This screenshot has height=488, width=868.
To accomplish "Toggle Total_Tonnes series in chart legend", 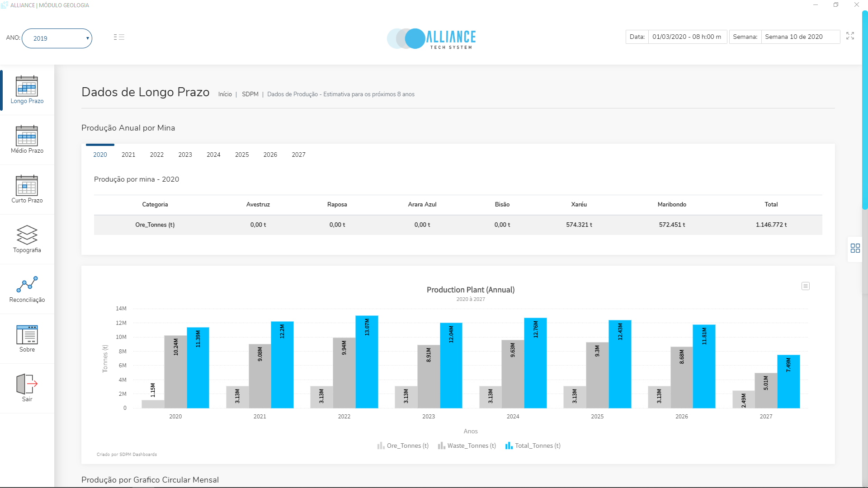I will point(533,446).
